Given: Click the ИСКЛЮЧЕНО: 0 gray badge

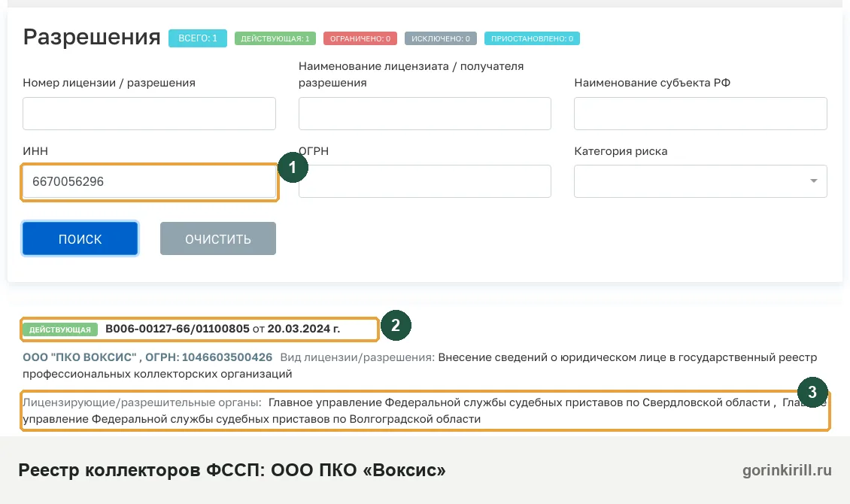Looking at the screenshot, I should click(440, 38).
